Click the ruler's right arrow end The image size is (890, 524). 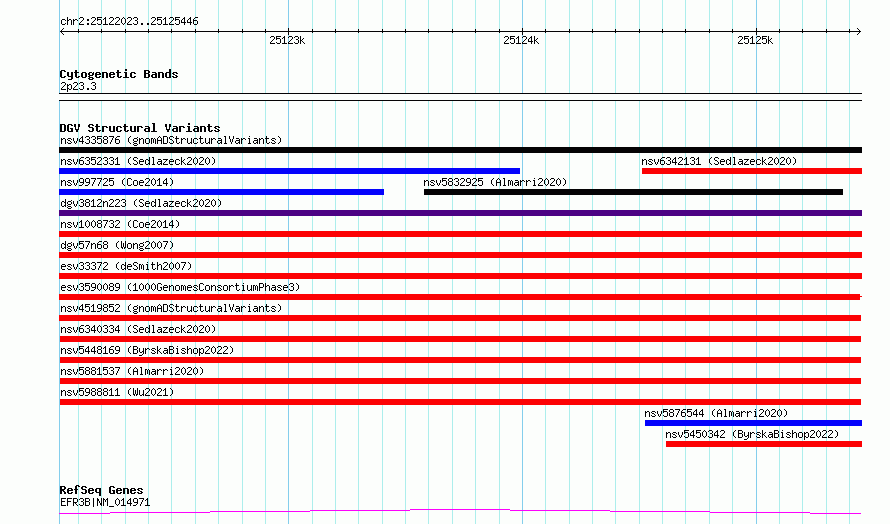point(859,32)
